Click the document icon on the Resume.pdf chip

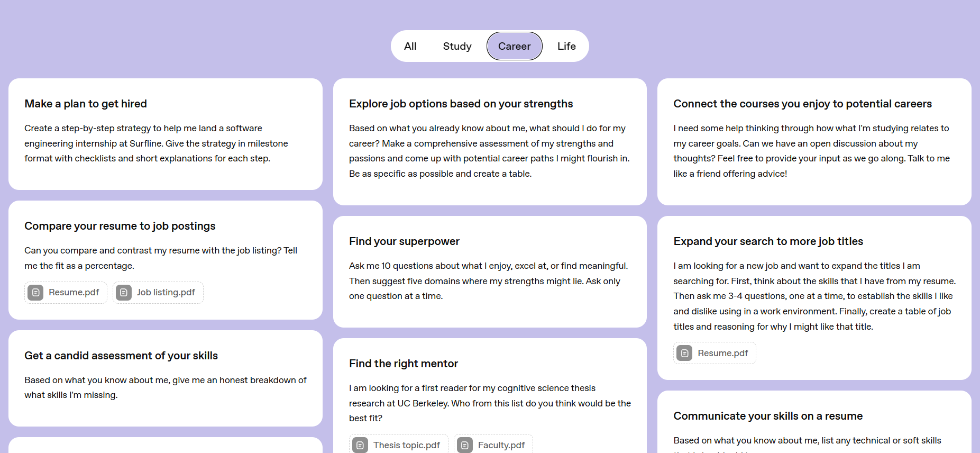(x=35, y=292)
